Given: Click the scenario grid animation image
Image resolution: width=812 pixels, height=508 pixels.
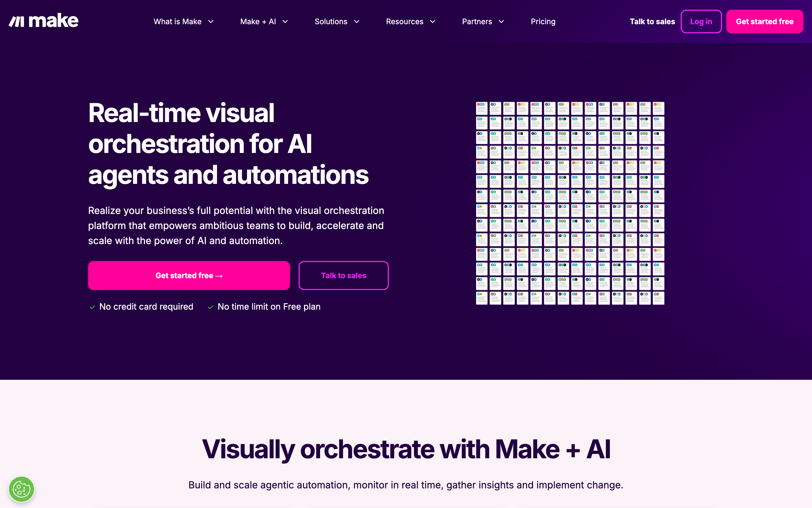Looking at the screenshot, I should pos(570,203).
